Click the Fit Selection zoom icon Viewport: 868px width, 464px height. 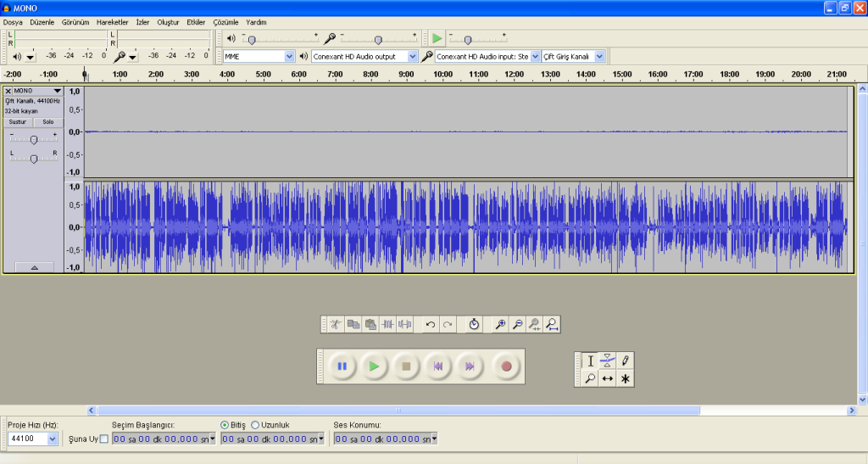[x=534, y=325]
